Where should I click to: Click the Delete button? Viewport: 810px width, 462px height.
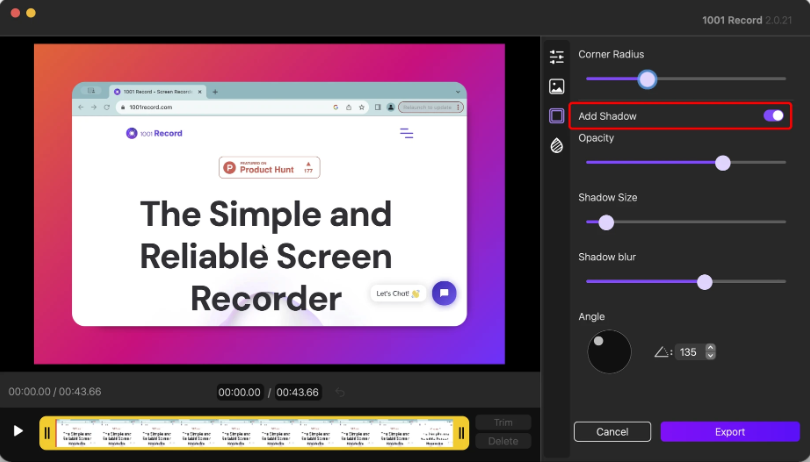(503, 441)
